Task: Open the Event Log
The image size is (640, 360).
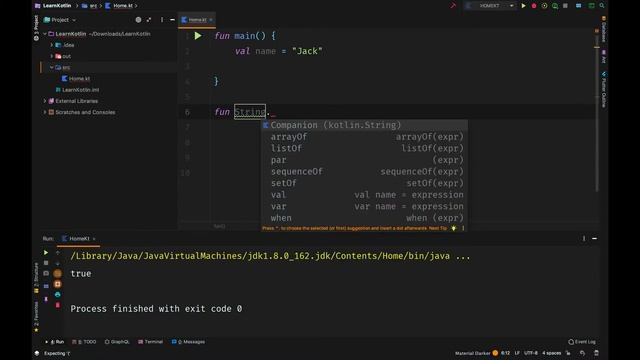Action: (x=582, y=342)
